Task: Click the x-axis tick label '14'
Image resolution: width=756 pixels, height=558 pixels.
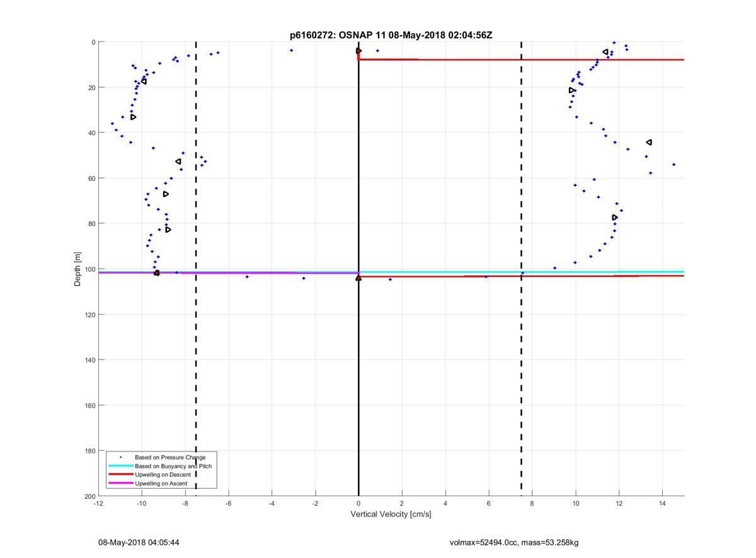Action: (x=662, y=504)
